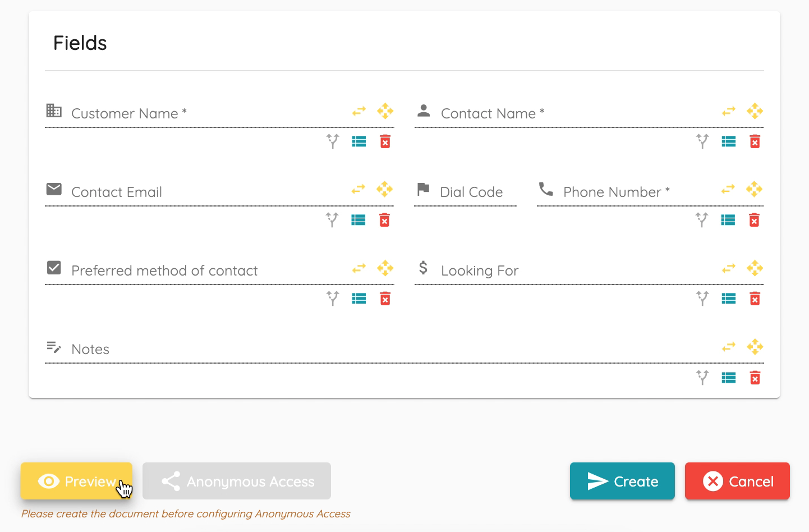Screen dimensions: 809x532
Task: Delete the Contact Email field
Action: 385,220
